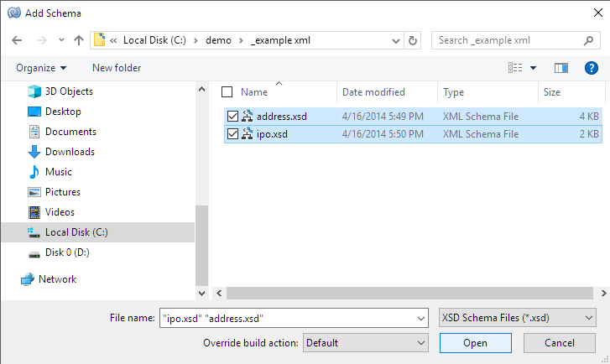Click the Open button

tap(475, 343)
